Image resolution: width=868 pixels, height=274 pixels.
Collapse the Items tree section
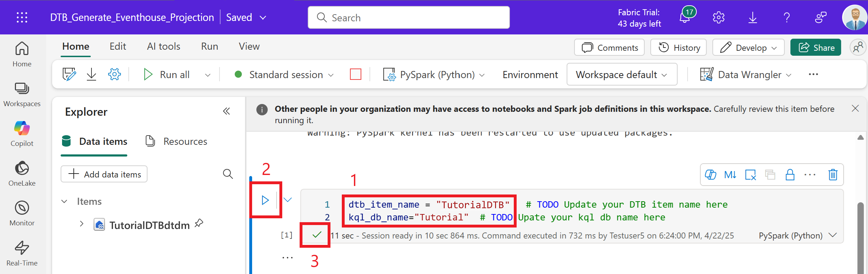pyautogui.click(x=64, y=201)
